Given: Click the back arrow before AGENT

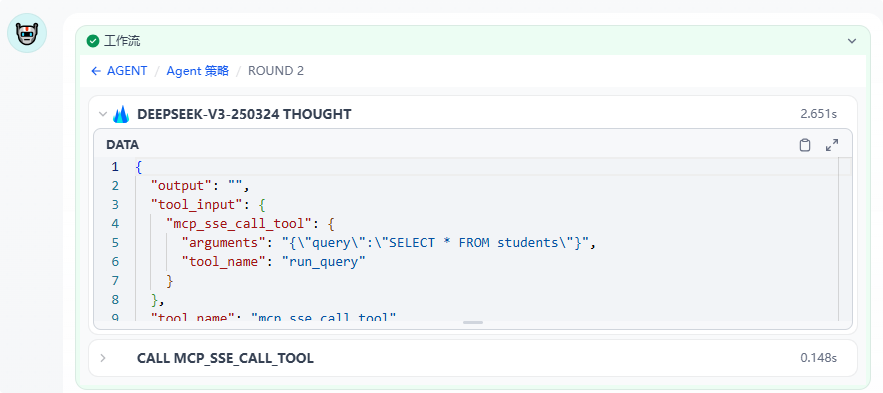Looking at the screenshot, I should point(96,71).
